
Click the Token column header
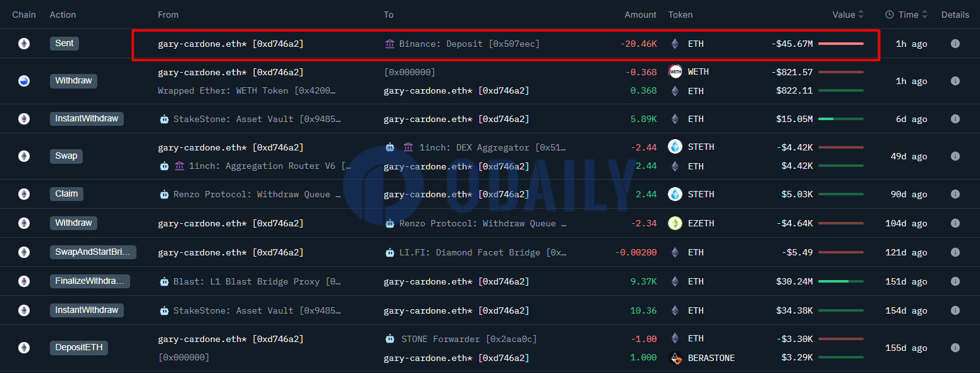tap(681, 15)
